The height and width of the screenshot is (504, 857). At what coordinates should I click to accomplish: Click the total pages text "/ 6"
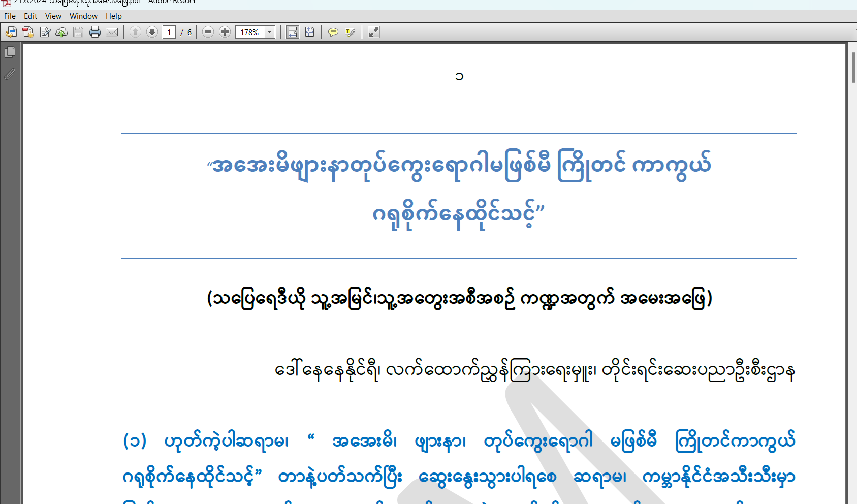click(x=186, y=33)
